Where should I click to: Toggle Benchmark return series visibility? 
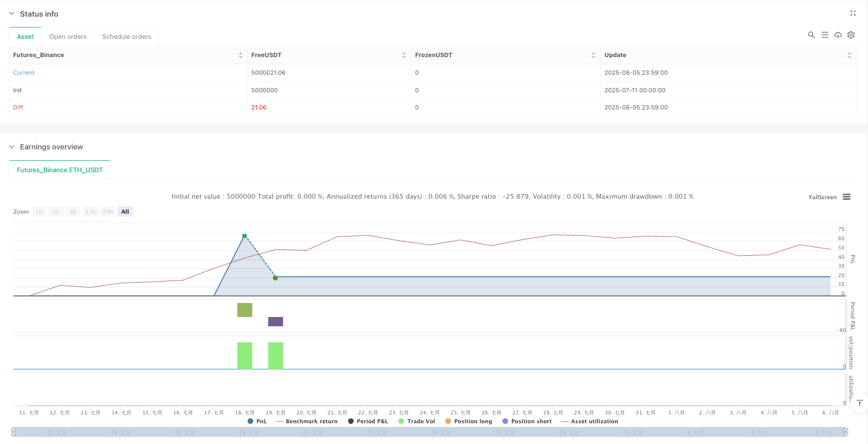(x=307, y=421)
